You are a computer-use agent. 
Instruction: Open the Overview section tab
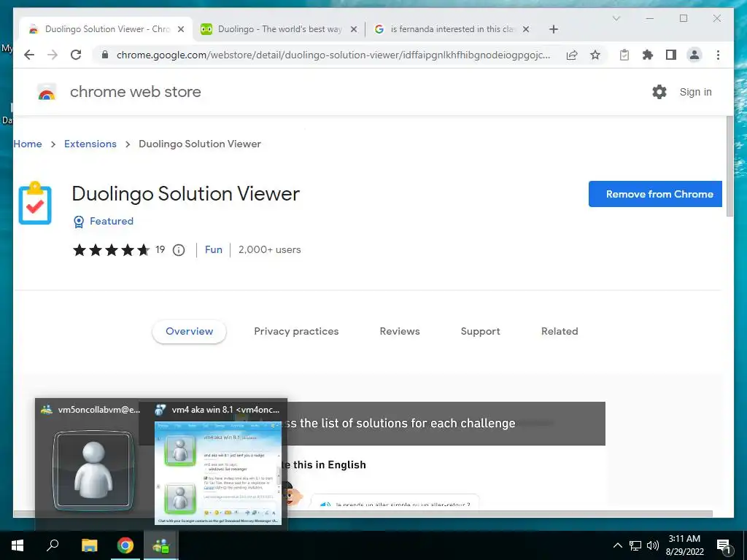click(189, 332)
